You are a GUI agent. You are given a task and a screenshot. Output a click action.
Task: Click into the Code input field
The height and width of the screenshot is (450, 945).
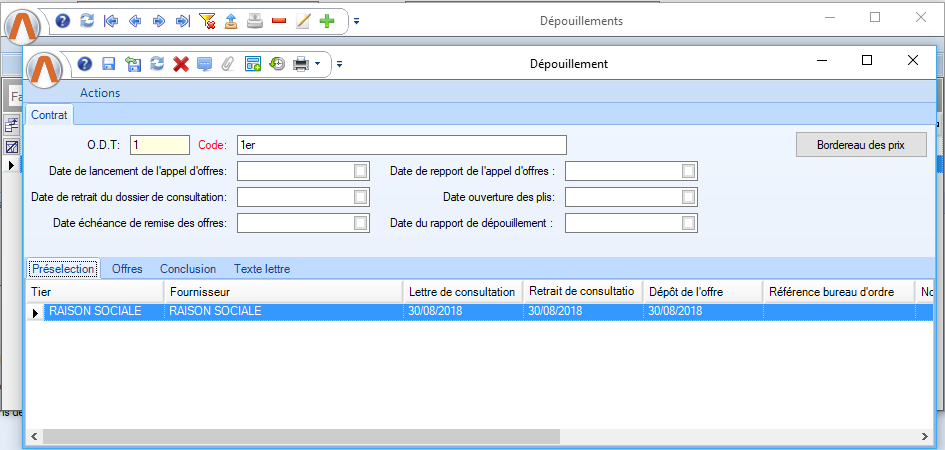[x=401, y=145]
